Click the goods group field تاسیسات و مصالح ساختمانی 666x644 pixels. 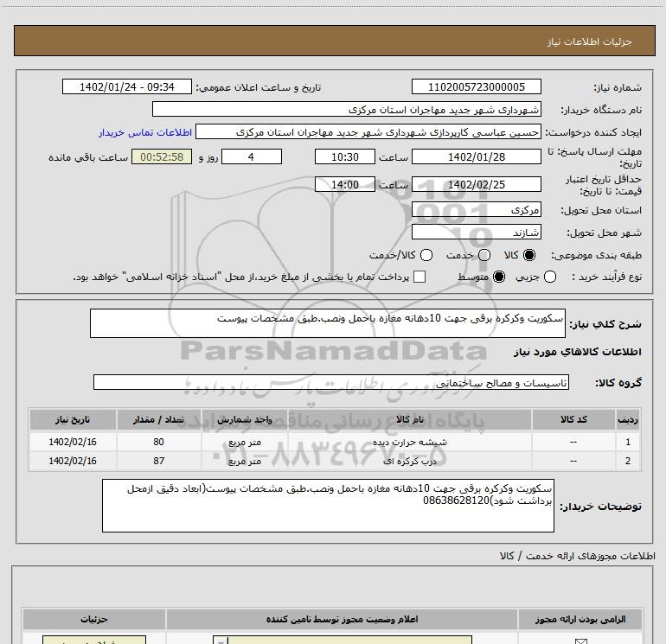(331, 382)
